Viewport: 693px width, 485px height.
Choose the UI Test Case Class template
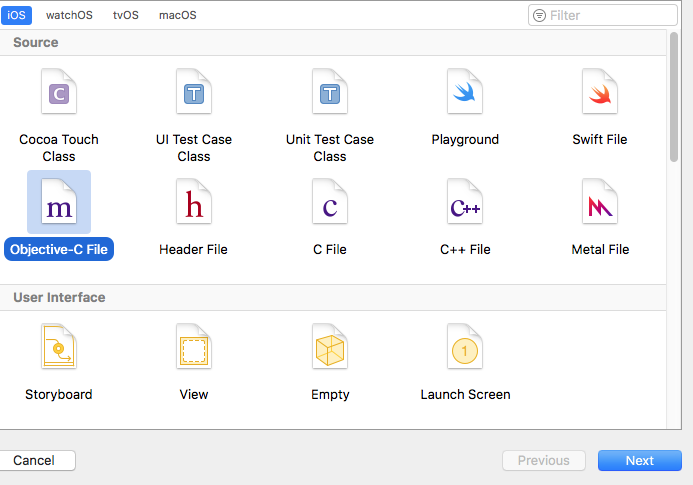(193, 95)
